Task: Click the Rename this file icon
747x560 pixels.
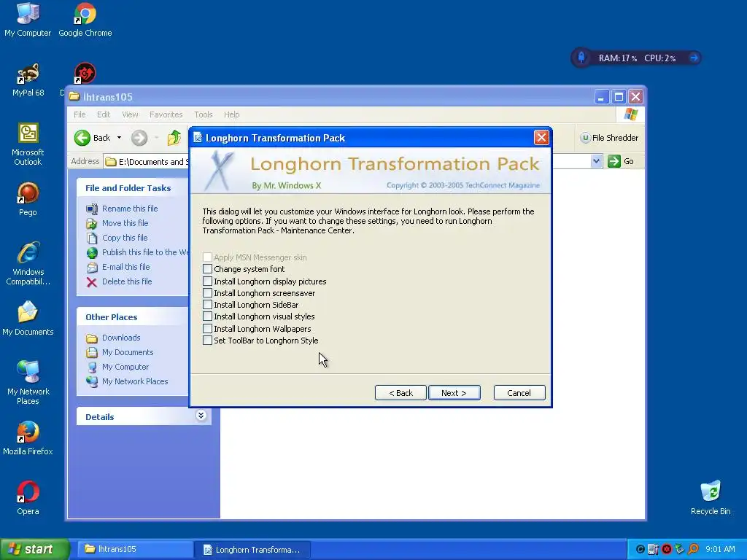Action: [x=91, y=209]
